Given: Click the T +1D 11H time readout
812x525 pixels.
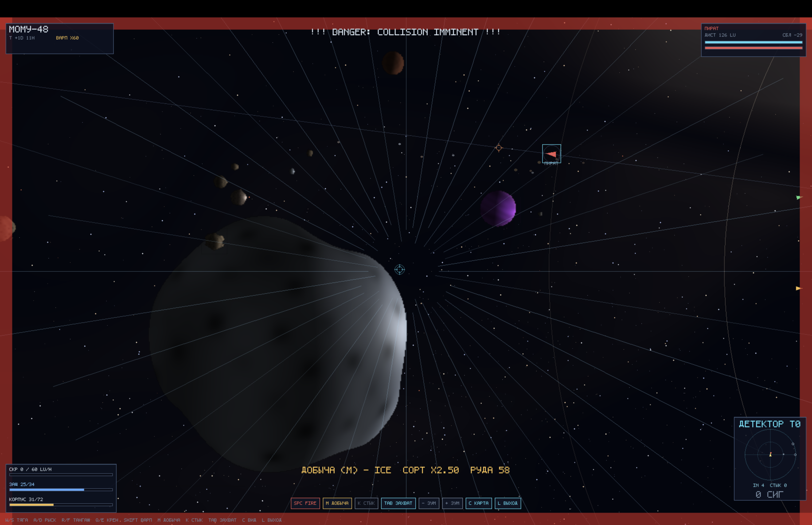Looking at the screenshot, I should (x=22, y=38).
